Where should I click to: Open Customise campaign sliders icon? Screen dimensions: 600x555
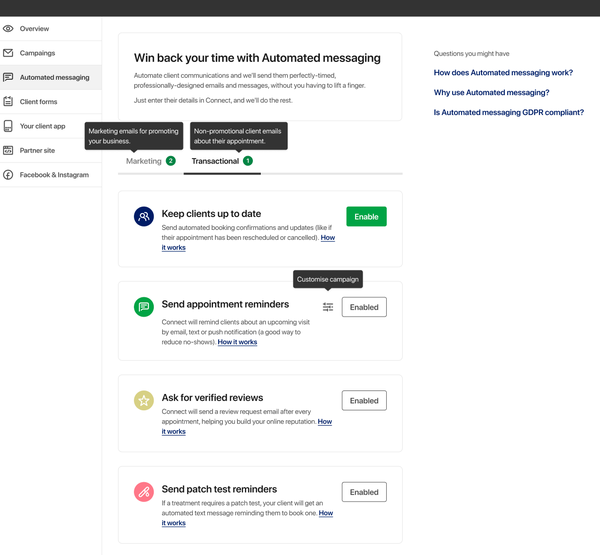pyautogui.click(x=328, y=307)
